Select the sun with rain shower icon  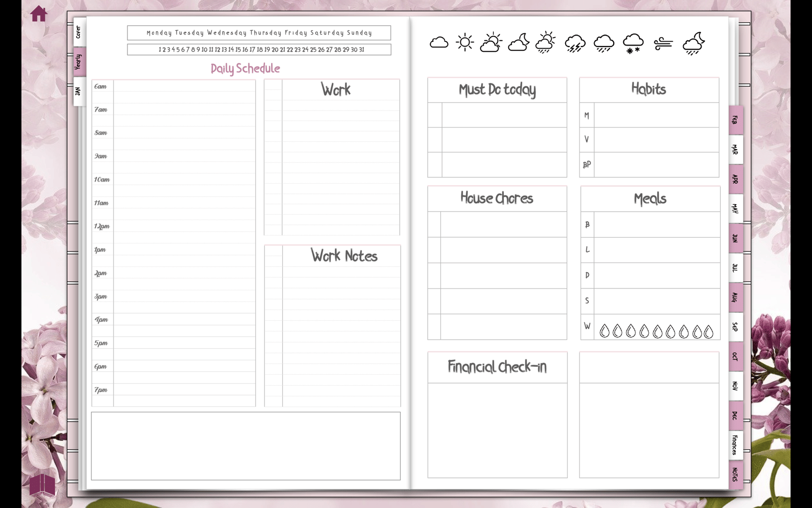(x=546, y=42)
